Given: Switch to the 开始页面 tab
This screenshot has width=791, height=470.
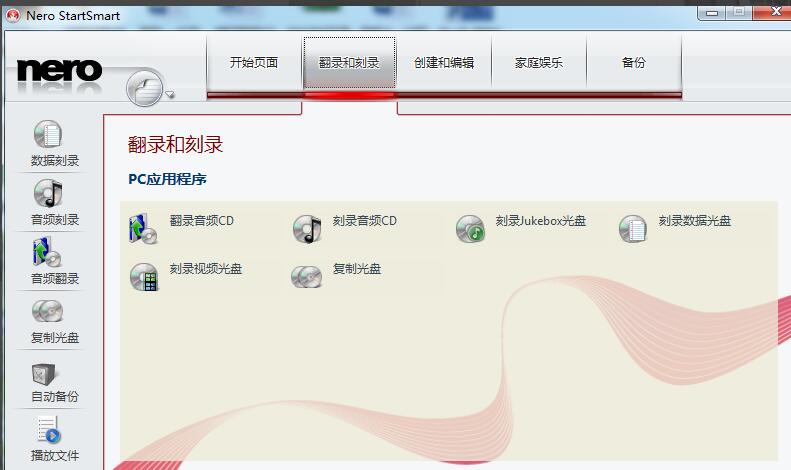Looking at the screenshot, I should 254,63.
